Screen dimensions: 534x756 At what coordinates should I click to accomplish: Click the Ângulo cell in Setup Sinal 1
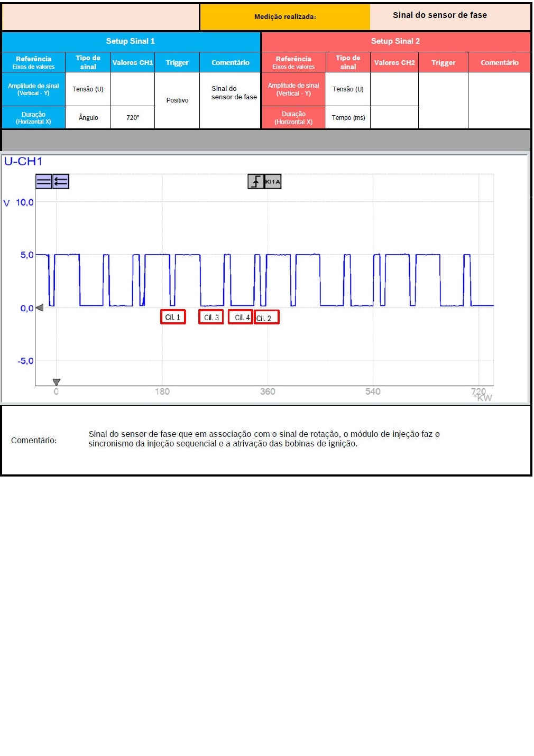click(88, 118)
